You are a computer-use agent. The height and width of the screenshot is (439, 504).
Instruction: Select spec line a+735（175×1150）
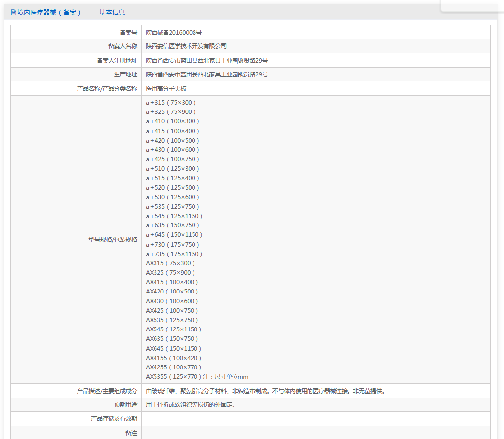pyautogui.click(x=174, y=254)
